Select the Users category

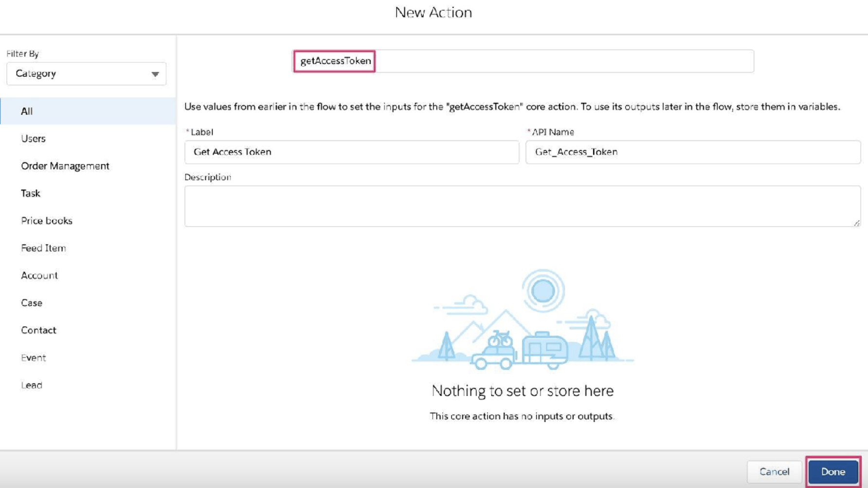[x=88, y=139]
